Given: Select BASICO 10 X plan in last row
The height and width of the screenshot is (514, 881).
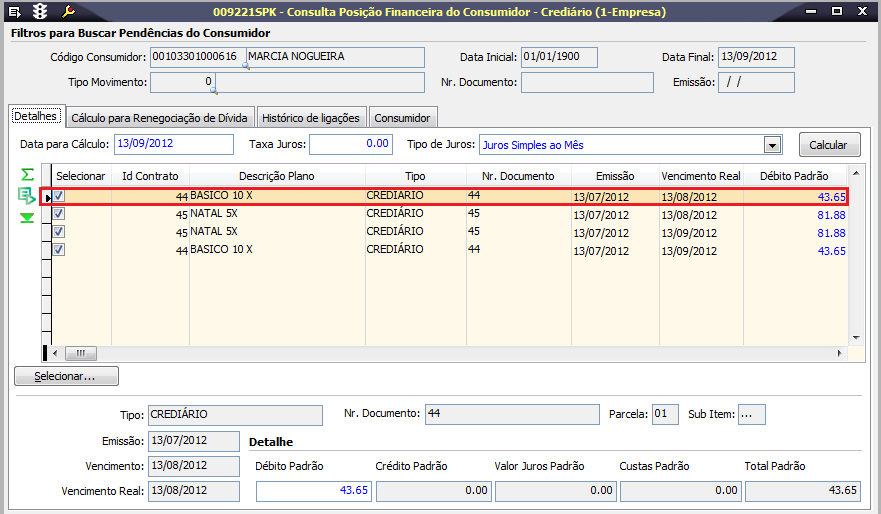Looking at the screenshot, I should coord(221,249).
